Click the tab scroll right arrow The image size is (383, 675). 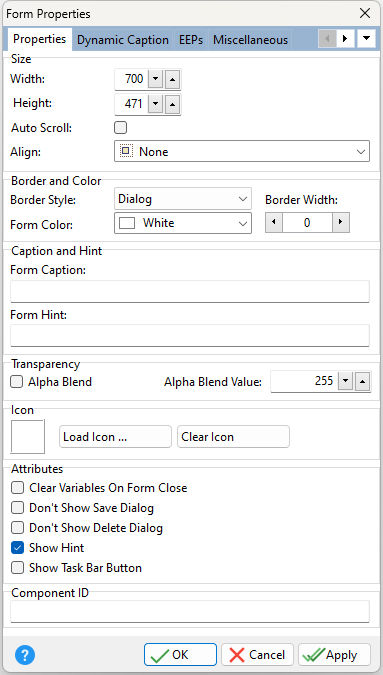click(345, 39)
